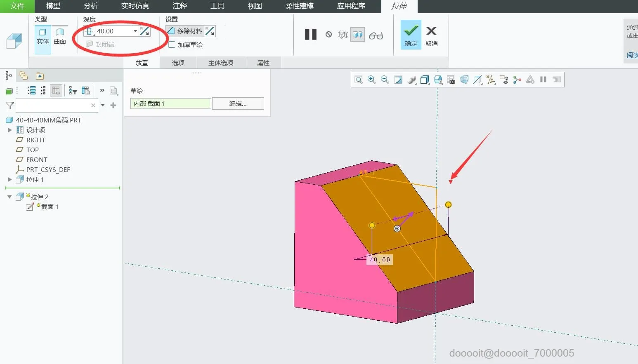Viewport: 638px width, 364px height.
Task: Collapse the 拉伸 2 feature node
Action: click(9, 197)
